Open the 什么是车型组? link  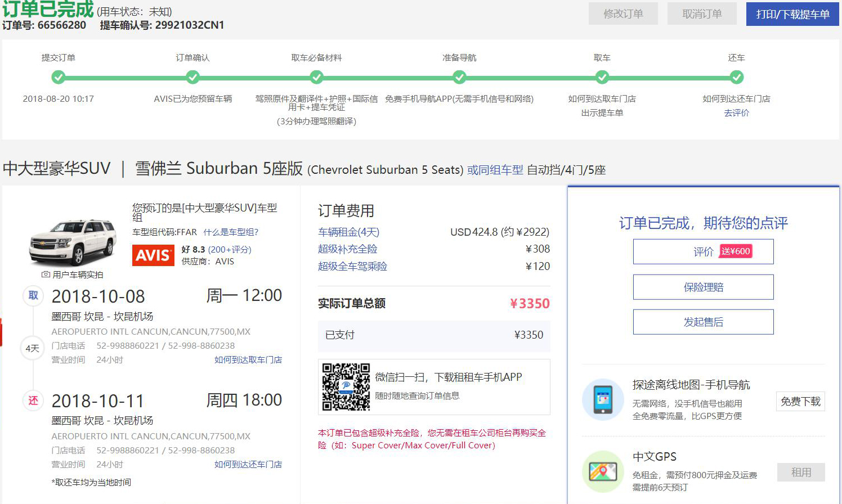tap(231, 232)
